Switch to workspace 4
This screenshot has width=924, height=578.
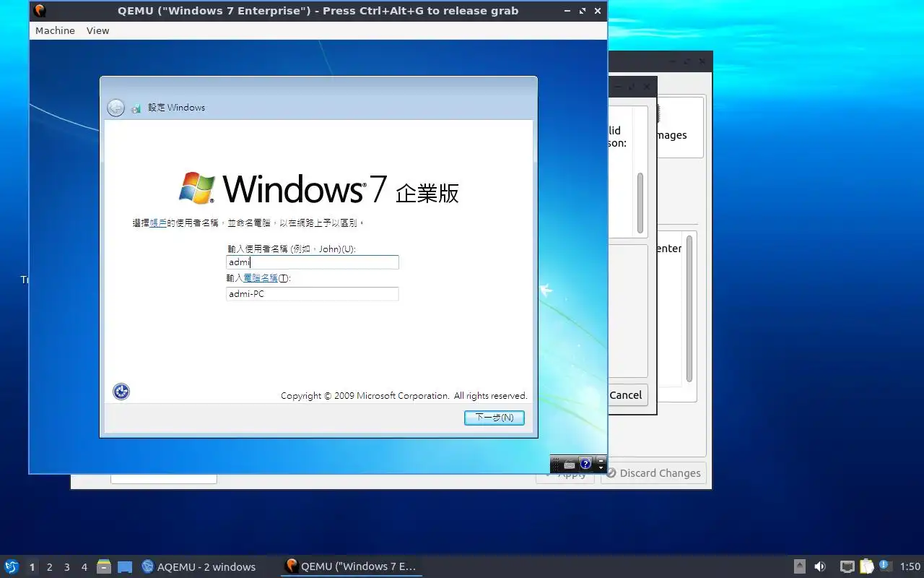point(84,567)
